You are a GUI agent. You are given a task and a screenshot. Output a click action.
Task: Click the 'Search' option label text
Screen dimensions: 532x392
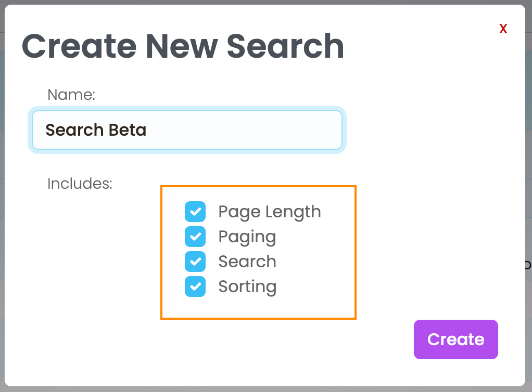click(x=247, y=262)
